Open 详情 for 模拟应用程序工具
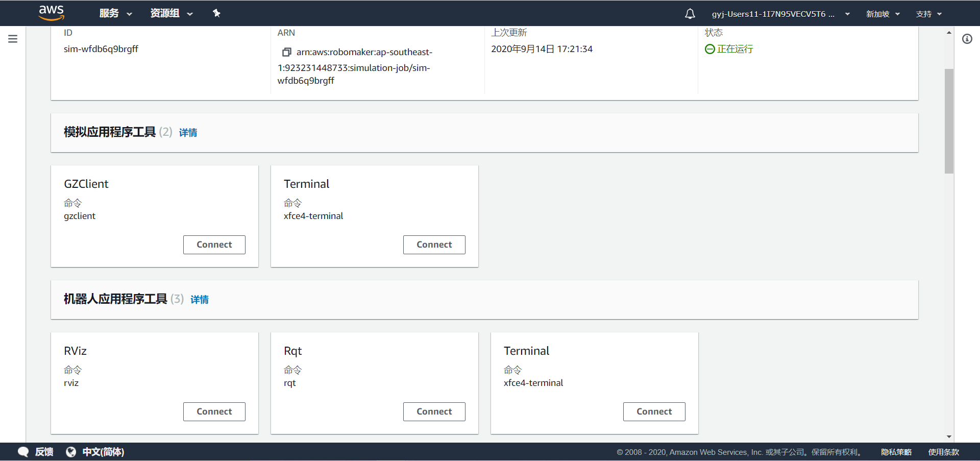This screenshot has width=980, height=461. 188,133
